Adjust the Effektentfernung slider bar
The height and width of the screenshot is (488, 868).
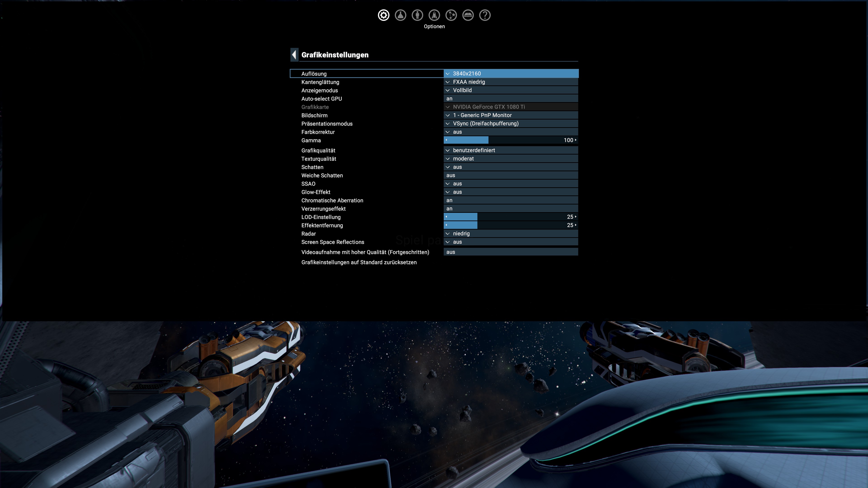[511, 225]
